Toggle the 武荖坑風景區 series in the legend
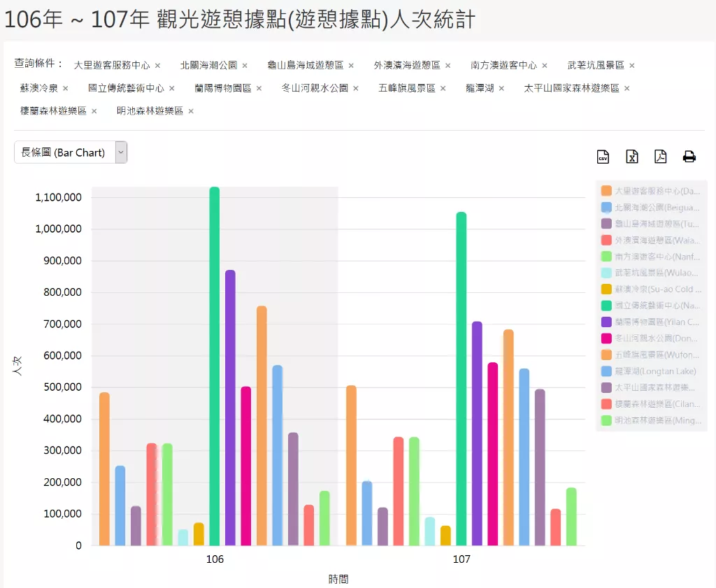716x588 pixels. point(651,273)
